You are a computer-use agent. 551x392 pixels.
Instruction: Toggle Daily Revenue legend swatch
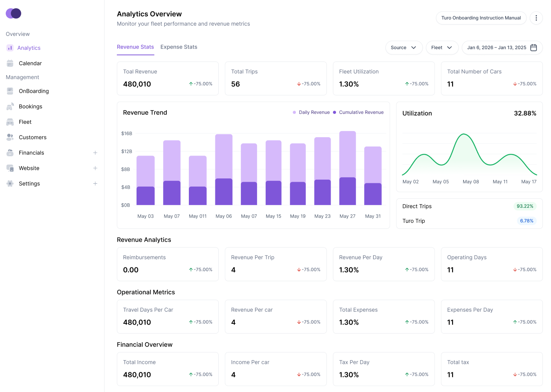tap(294, 112)
